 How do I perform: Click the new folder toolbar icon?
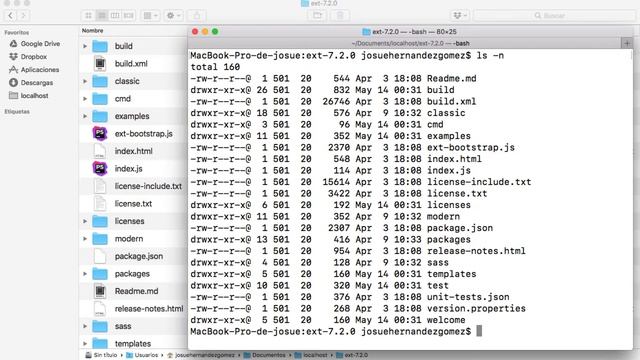(x=317, y=16)
